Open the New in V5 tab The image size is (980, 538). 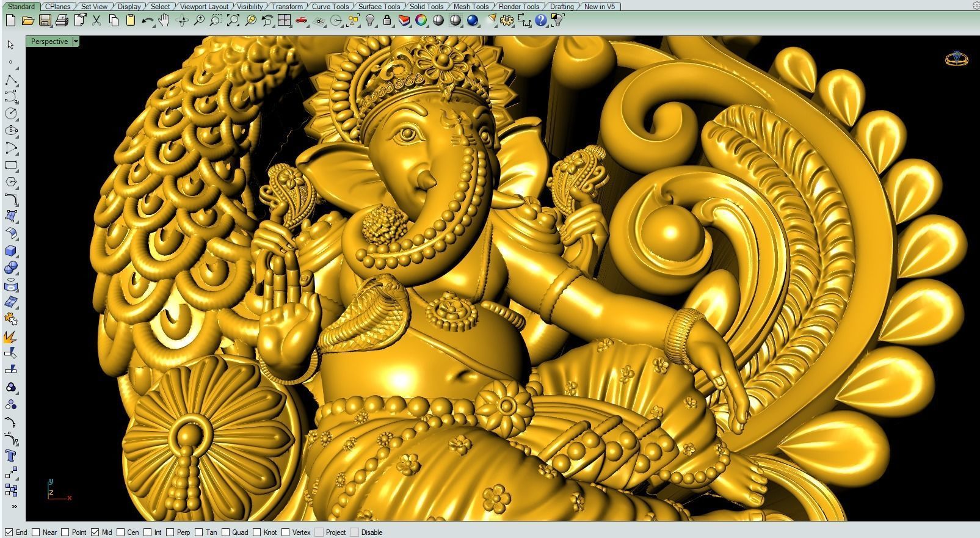coord(600,6)
